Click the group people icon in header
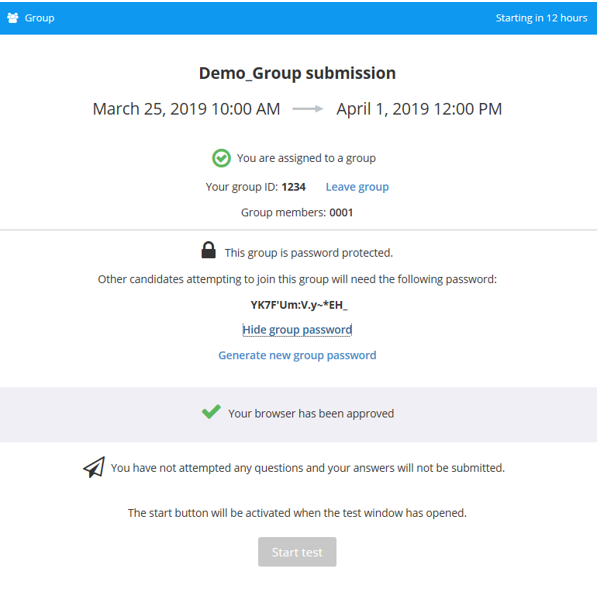597x599 pixels. pos(13,18)
